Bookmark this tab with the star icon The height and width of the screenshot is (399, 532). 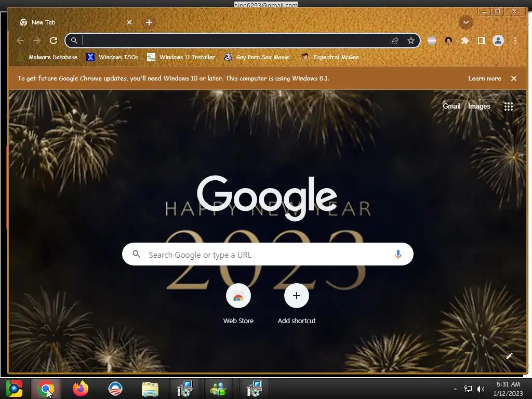411,41
